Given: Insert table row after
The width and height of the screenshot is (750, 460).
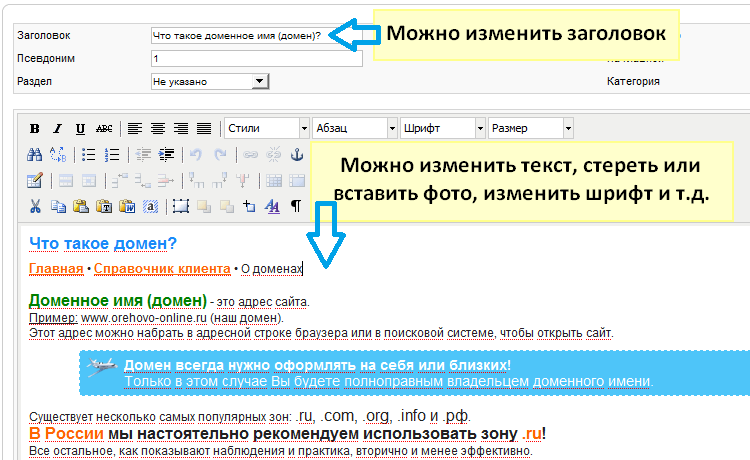Looking at the screenshot, I should (143, 181).
